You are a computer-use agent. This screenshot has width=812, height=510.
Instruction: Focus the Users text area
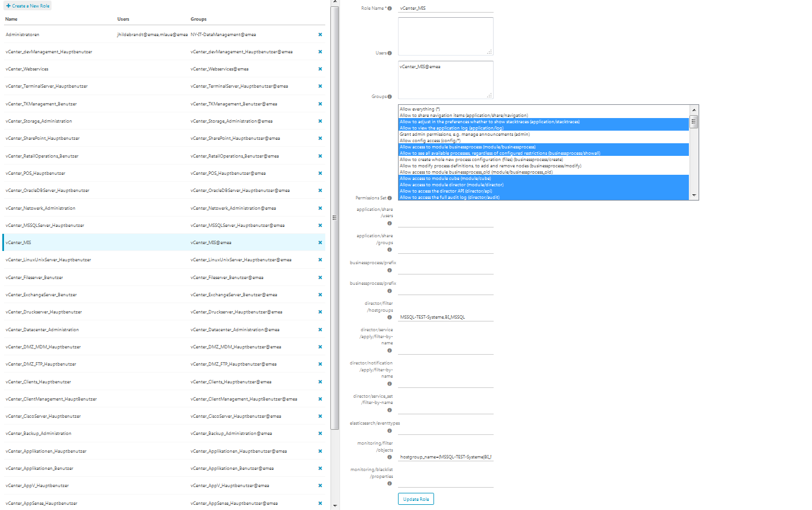pos(446,36)
